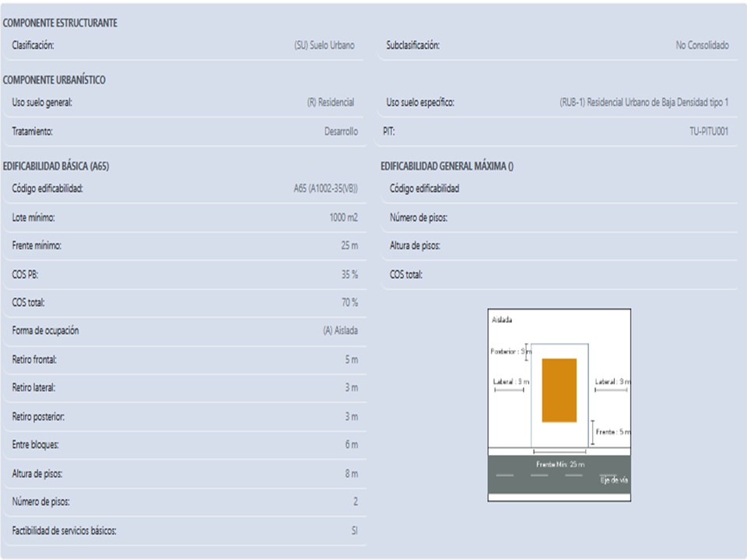Select the COS total 70 % value
The image size is (747, 560).
click(x=349, y=303)
